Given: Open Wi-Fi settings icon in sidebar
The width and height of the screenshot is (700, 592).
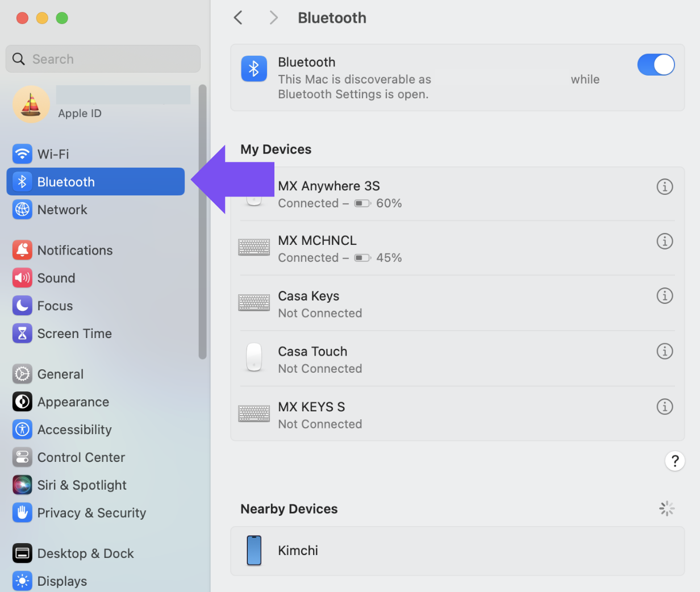Looking at the screenshot, I should pyautogui.click(x=22, y=154).
